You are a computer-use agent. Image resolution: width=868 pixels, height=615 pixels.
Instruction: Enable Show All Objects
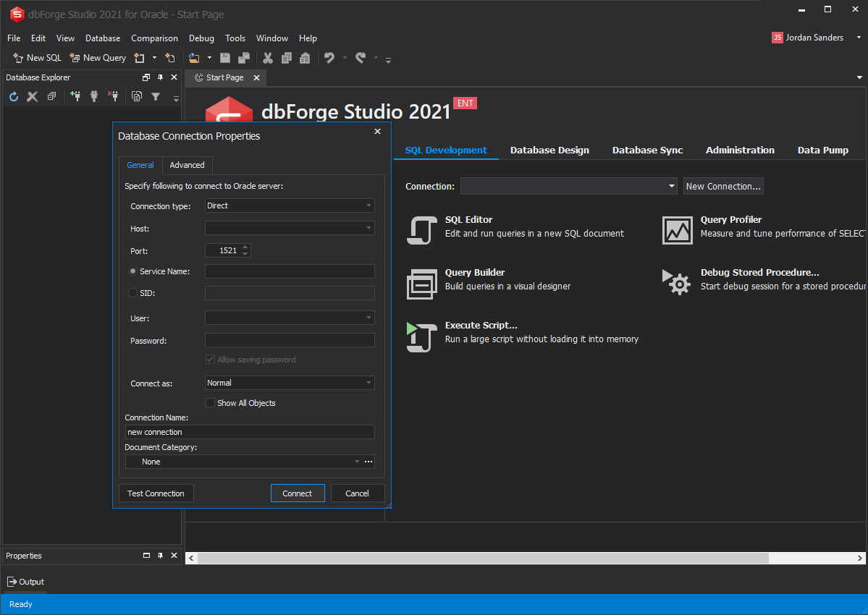click(210, 403)
